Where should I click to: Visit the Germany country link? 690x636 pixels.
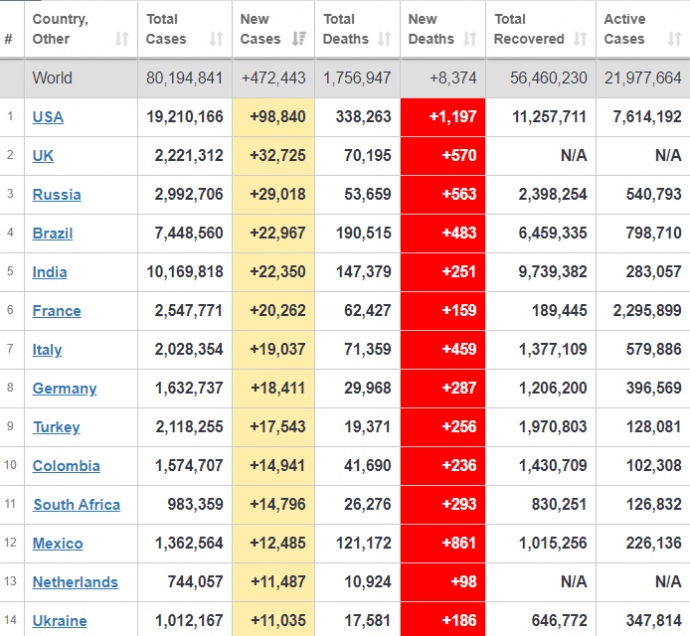(65, 388)
